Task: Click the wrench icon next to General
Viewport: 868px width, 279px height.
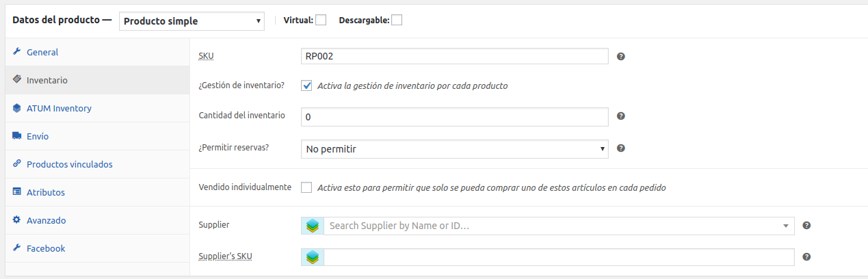Action: 17,52
